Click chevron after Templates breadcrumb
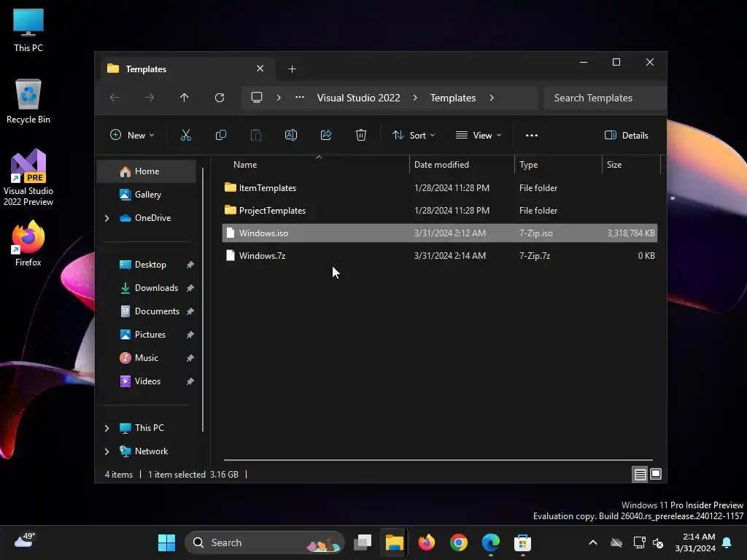747x560 pixels. (492, 98)
